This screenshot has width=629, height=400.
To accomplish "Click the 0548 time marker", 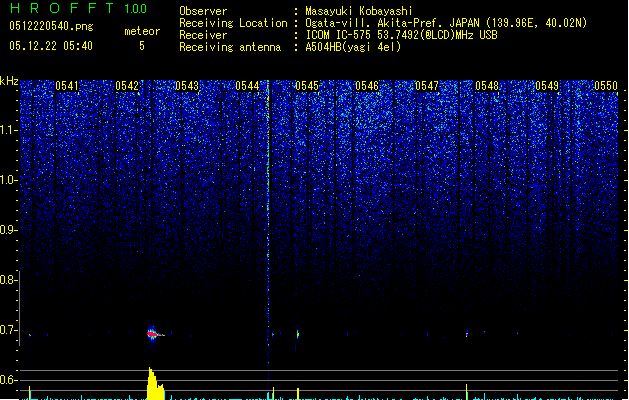I will 487,86.
